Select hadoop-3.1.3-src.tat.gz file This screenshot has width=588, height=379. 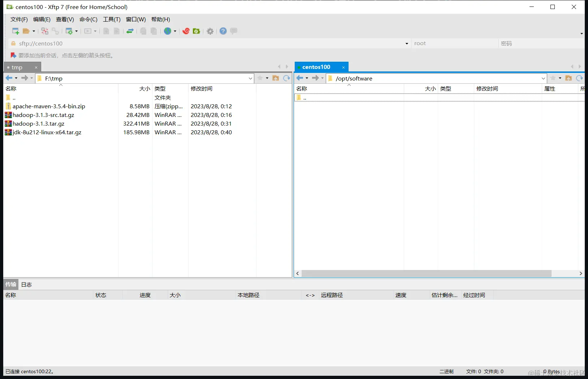pyautogui.click(x=43, y=115)
